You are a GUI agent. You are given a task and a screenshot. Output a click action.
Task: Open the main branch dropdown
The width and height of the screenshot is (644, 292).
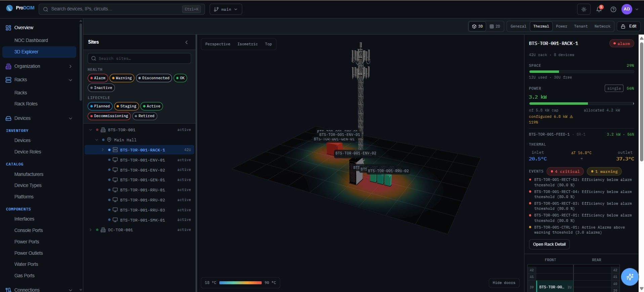(x=226, y=9)
